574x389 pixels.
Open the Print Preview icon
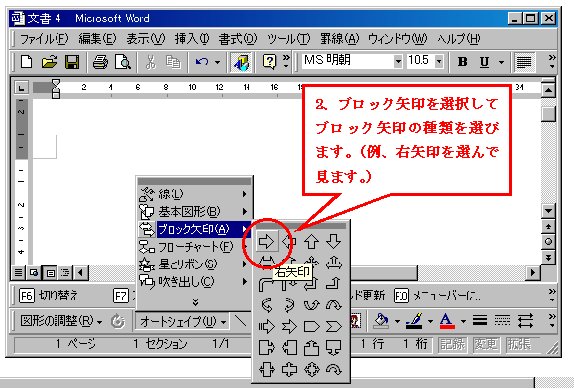coord(123,61)
